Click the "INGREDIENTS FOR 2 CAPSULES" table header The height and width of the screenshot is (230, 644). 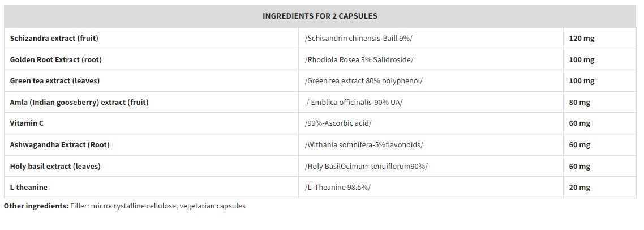pos(320,16)
